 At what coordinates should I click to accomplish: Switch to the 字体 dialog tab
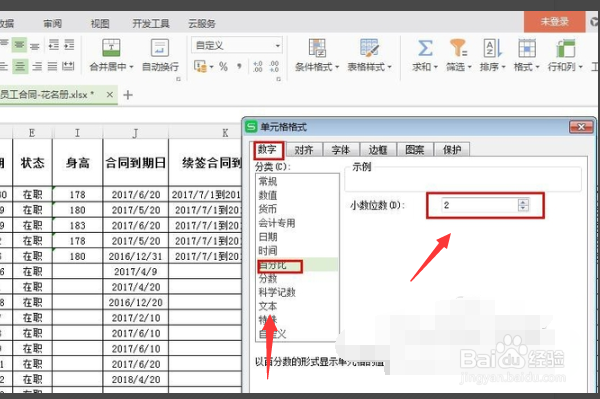pos(341,150)
